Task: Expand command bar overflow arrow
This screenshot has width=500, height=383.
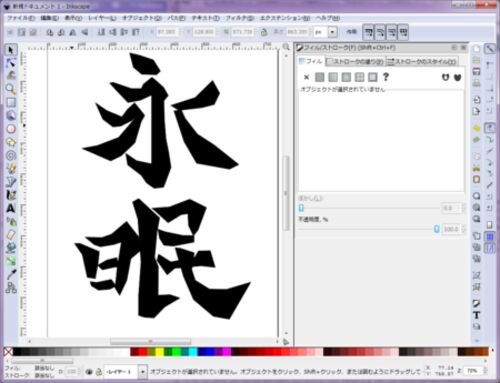Action: 477,341
